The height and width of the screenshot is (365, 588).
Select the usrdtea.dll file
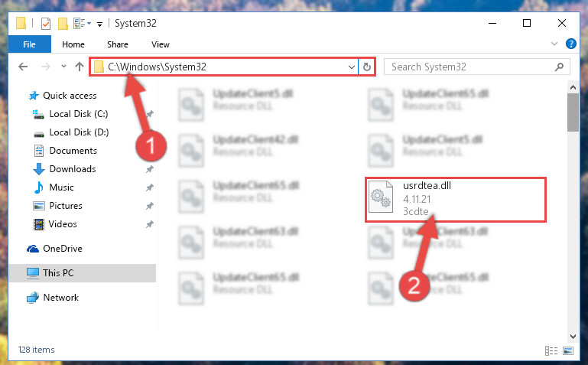pyautogui.click(x=456, y=199)
